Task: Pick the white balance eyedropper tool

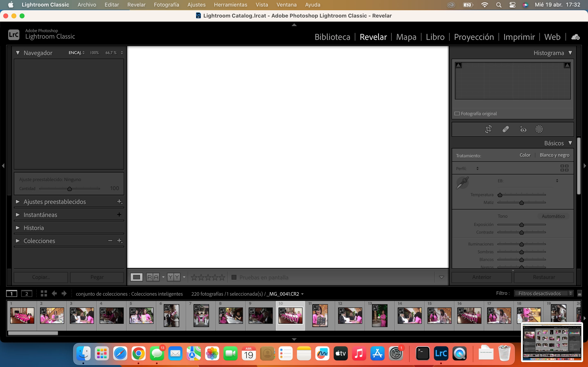Action: pos(462,183)
